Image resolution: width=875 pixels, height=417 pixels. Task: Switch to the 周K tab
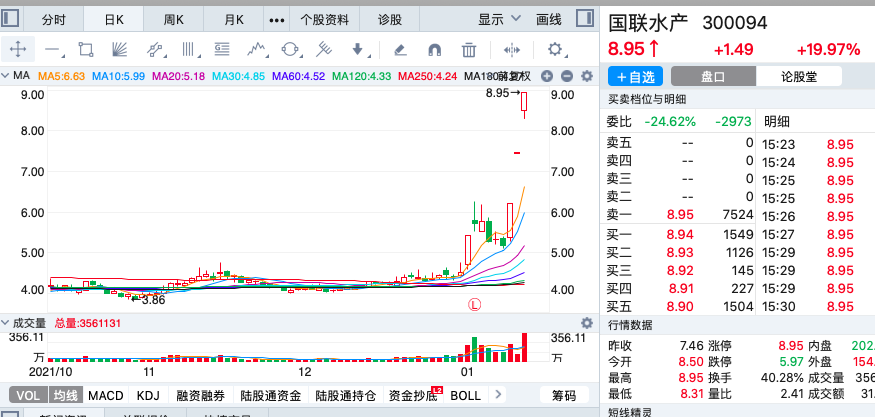[x=174, y=20]
